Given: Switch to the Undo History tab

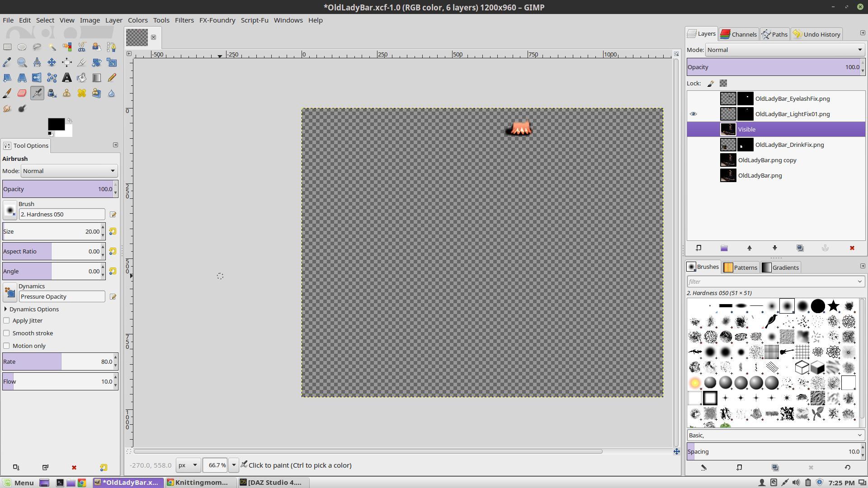Looking at the screenshot, I should pos(816,34).
